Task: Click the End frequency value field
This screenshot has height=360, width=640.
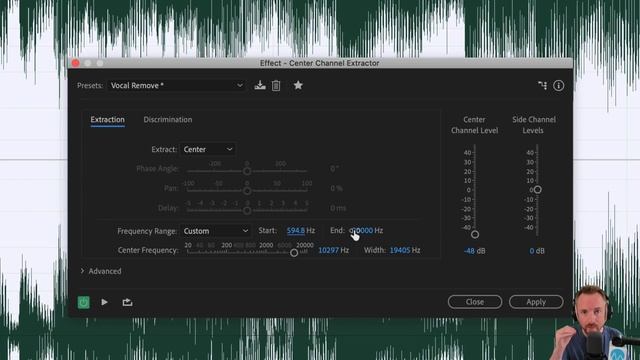Action: (x=361, y=231)
